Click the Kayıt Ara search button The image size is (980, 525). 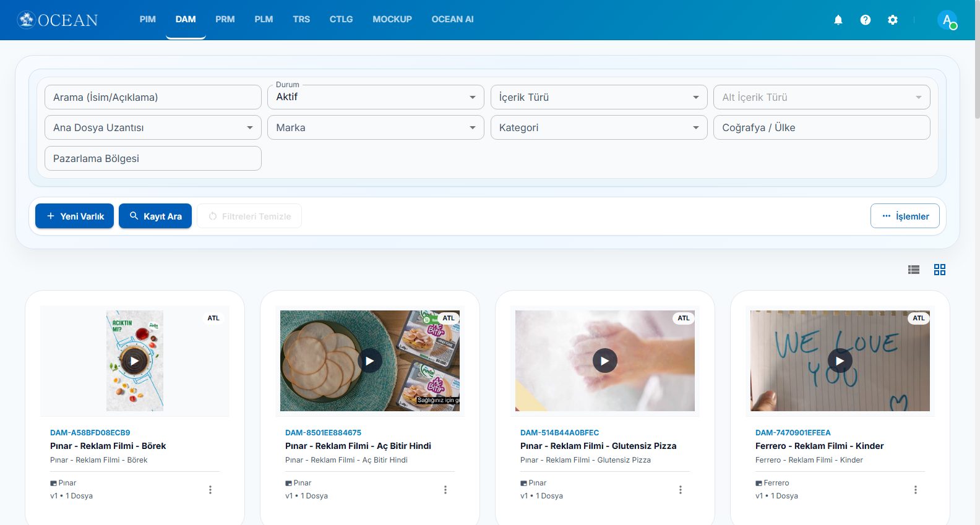pyautogui.click(x=155, y=216)
